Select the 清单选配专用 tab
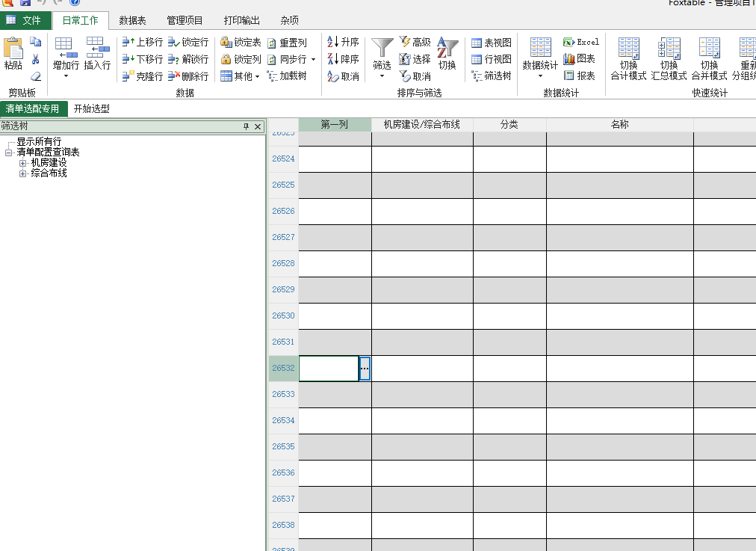Image resolution: width=756 pixels, height=551 pixels. tap(32, 108)
